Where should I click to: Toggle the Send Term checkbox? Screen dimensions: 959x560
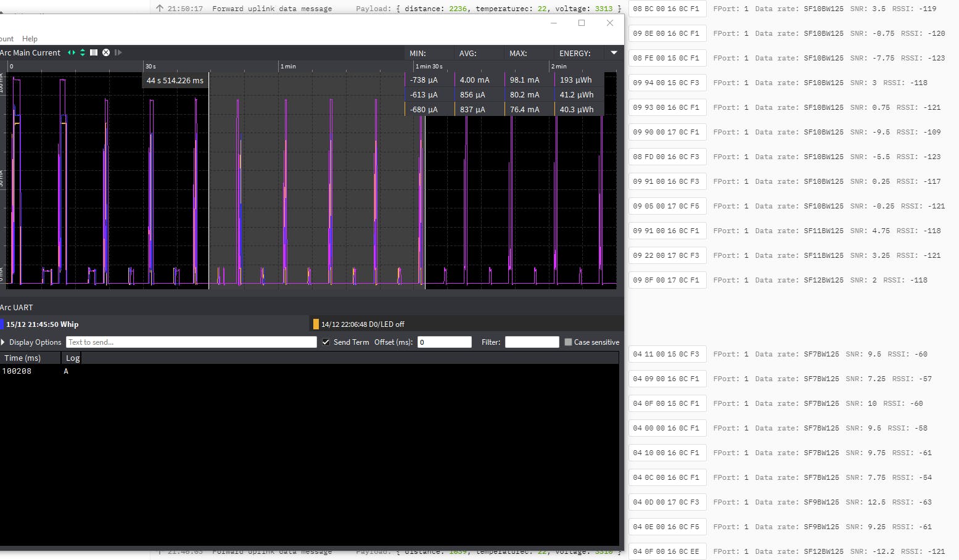coord(326,342)
